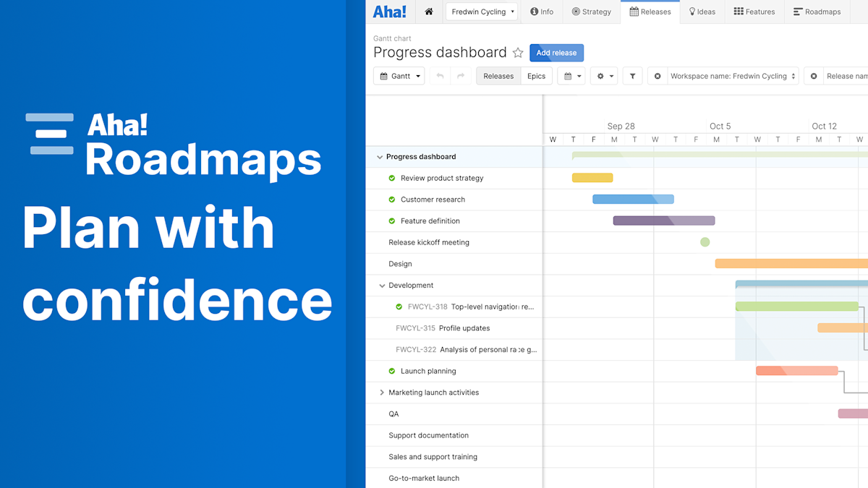The width and height of the screenshot is (868, 488).
Task: Click the Add release button
Action: pos(556,52)
